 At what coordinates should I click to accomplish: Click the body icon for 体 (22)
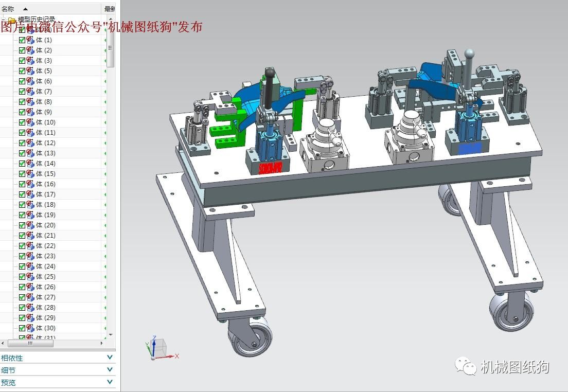30,246
